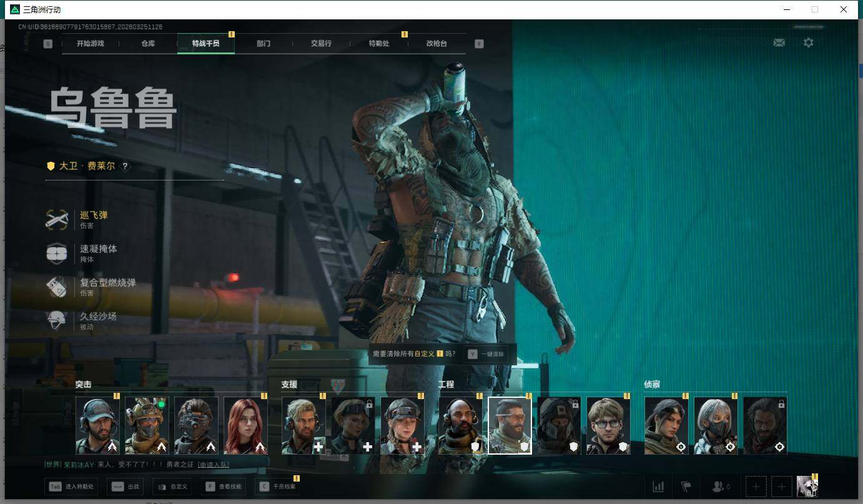Click the 一键清除 button
The image size is (863, 504).
(486, 354)
